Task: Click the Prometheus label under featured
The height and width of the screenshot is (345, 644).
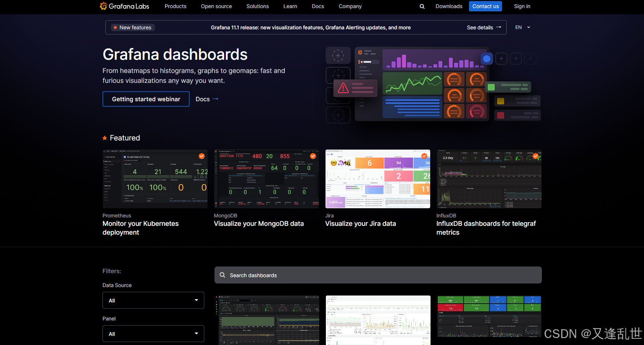Action: [x=117, y=216]
